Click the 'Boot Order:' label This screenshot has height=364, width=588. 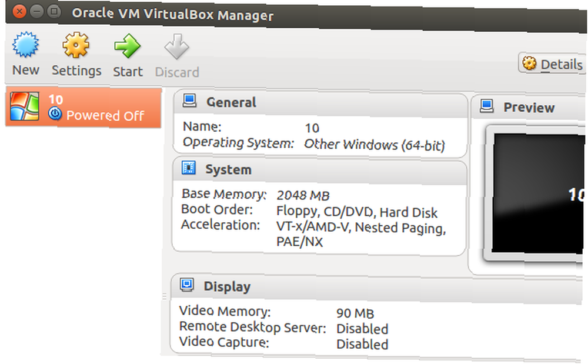coord(217,209)
